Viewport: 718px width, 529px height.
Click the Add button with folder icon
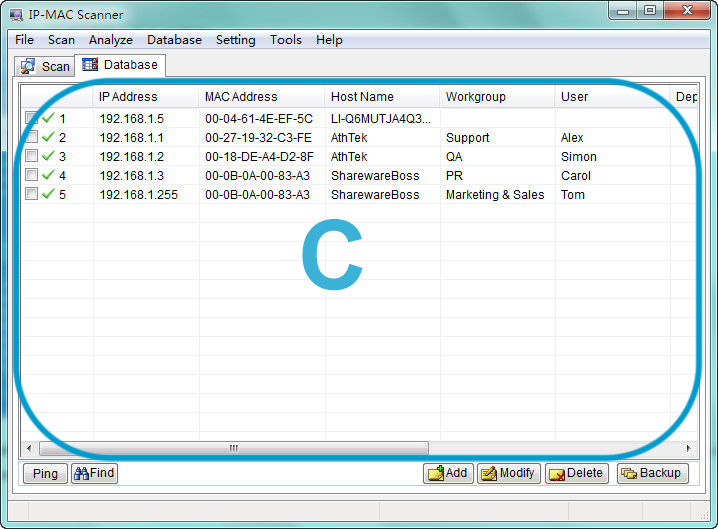coord(448,473)
